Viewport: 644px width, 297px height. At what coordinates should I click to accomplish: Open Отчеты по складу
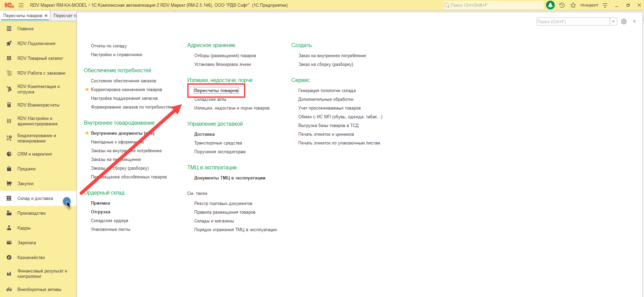point(109,46)
